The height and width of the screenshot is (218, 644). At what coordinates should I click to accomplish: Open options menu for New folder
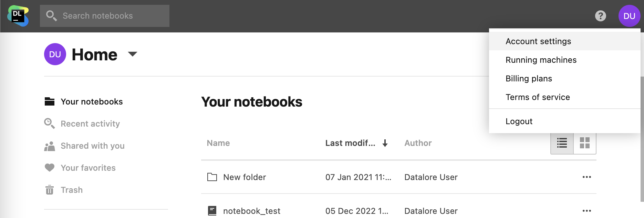(x=587, y=177)
